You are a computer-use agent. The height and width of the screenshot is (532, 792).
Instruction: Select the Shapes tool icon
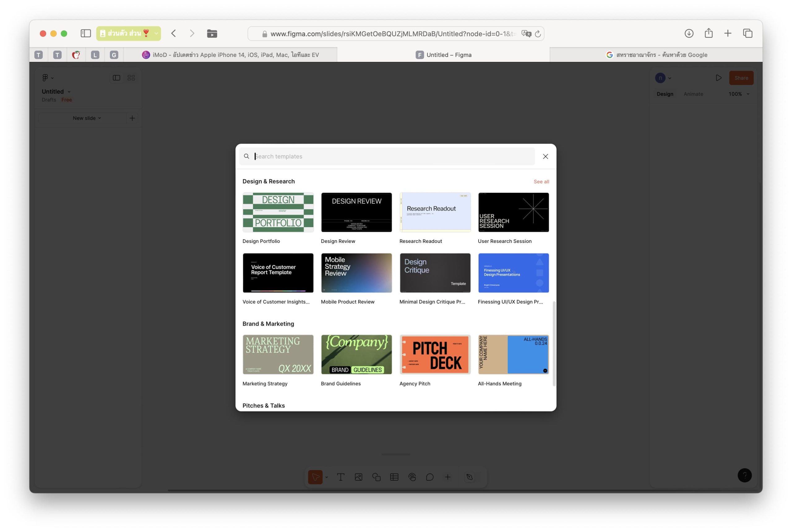[376, 477]
